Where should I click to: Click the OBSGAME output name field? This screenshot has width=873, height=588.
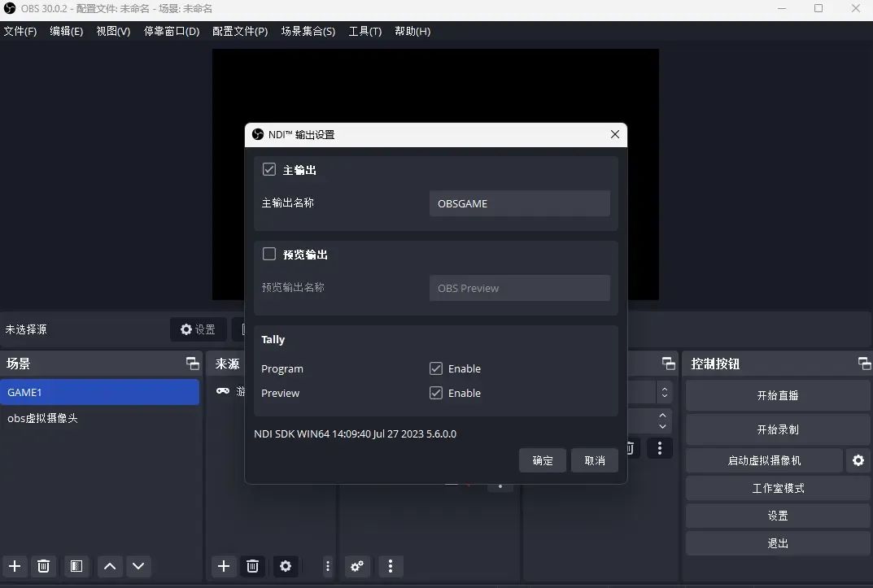[x=519, y=203]
